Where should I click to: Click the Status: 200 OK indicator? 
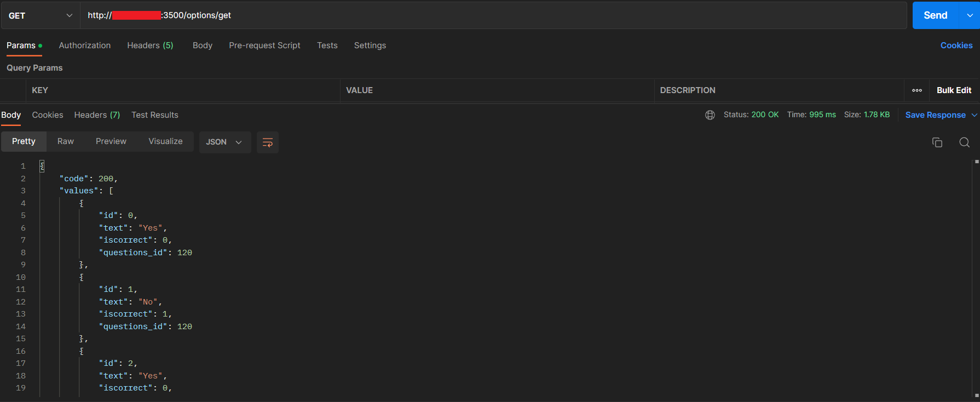pos(751,114)
